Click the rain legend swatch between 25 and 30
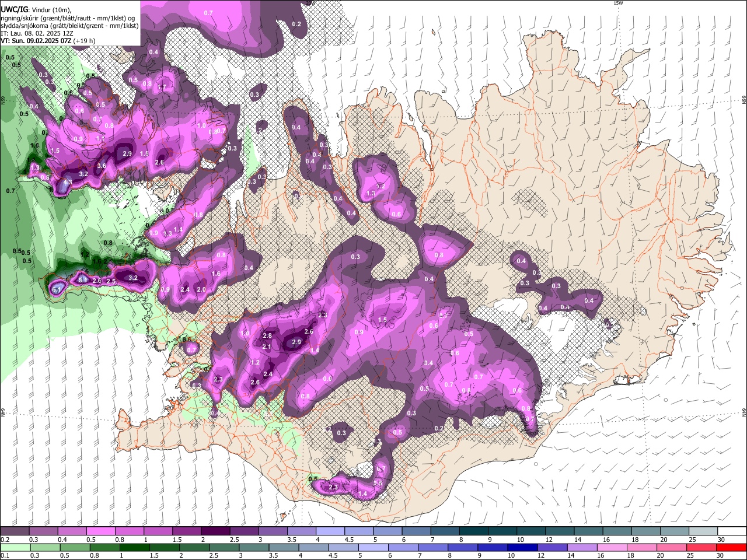 (x=701, y=547)
